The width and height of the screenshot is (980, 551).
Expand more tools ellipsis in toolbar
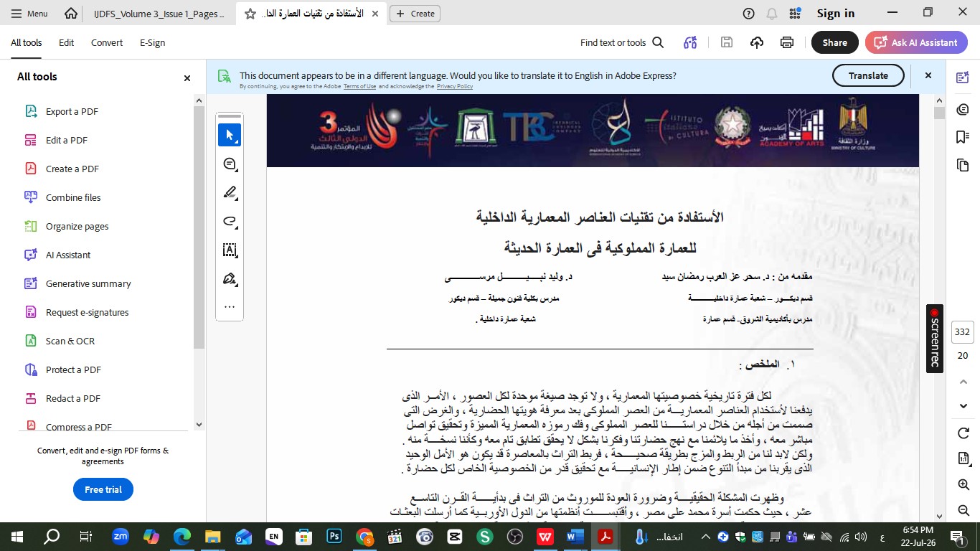point(230,306)
